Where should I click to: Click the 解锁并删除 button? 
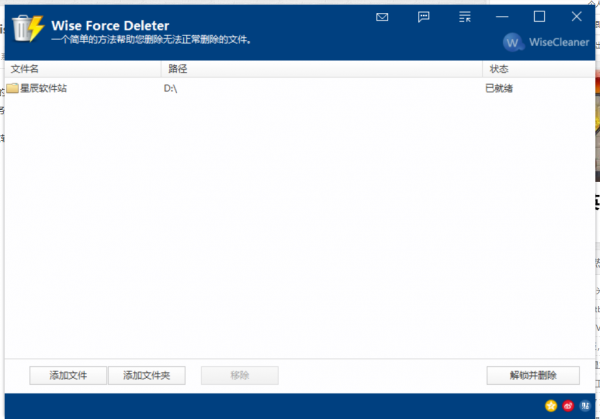pyautogui.click(x=533, y=375)
